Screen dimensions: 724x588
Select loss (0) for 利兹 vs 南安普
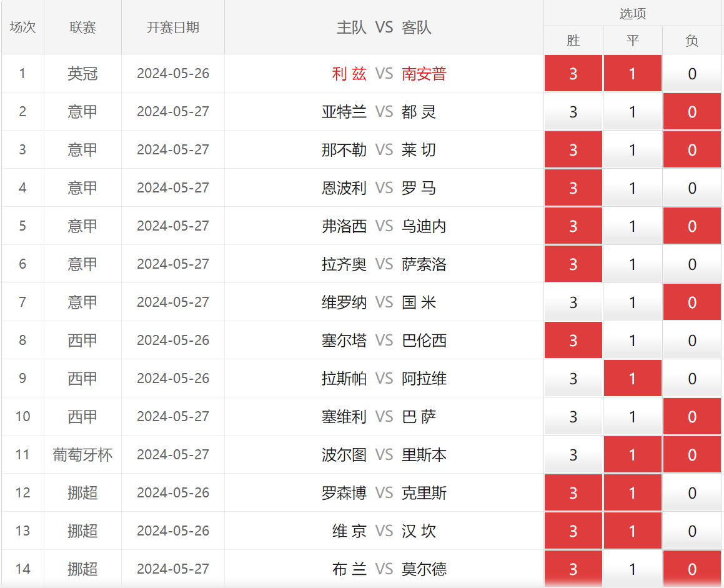coord(692,74)
